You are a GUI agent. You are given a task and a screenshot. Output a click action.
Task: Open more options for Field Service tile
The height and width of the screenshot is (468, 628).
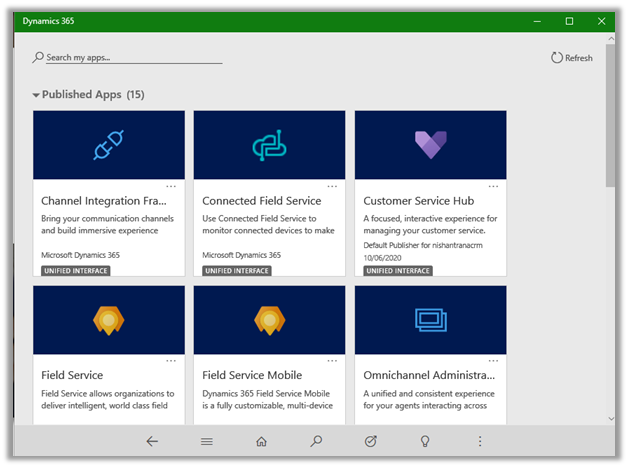click(x=171, y=361)
